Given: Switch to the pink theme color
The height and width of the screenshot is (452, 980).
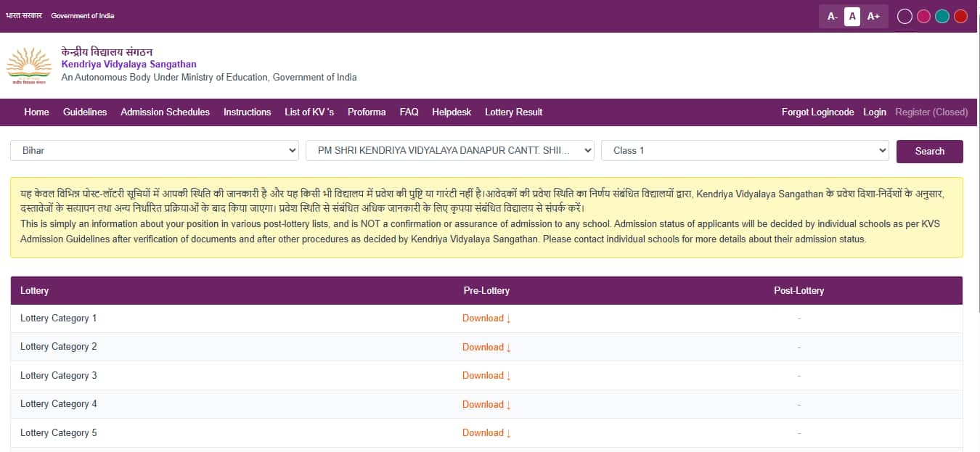Looking at the screenshot, I should [x=923, y=16].
